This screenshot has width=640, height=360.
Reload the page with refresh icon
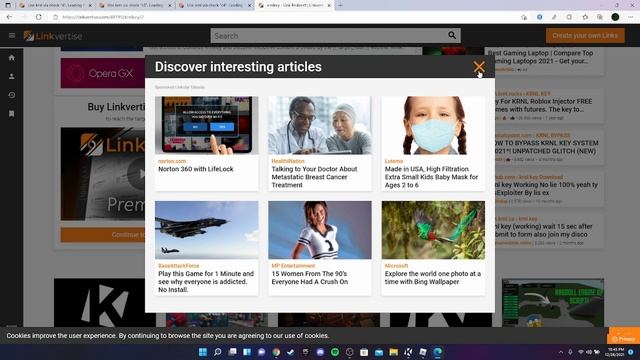(x=38, y=17)
